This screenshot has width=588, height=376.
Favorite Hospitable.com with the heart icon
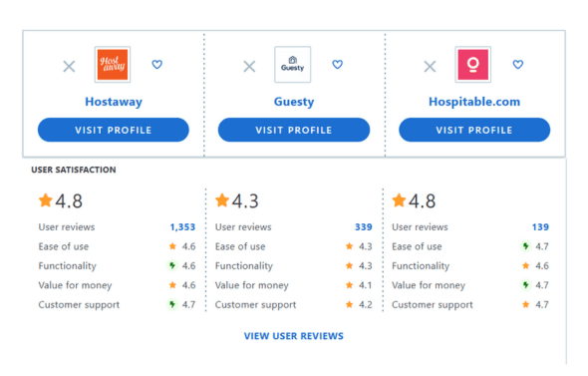coord(518,65)
